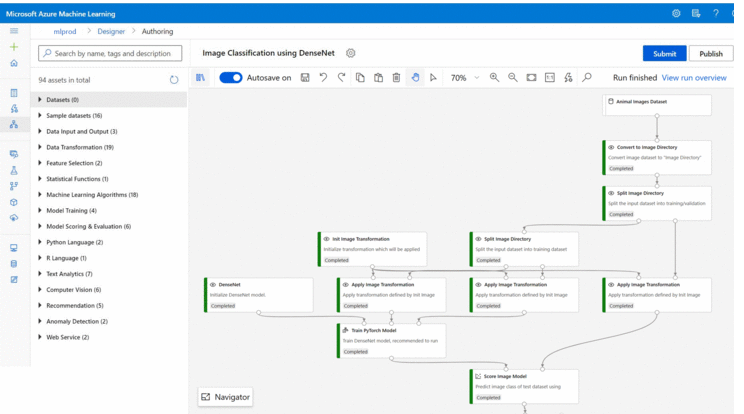744x414 pixels.
Task: Open Pipelines branch icon in sidebar
Action: pos(14,186)
